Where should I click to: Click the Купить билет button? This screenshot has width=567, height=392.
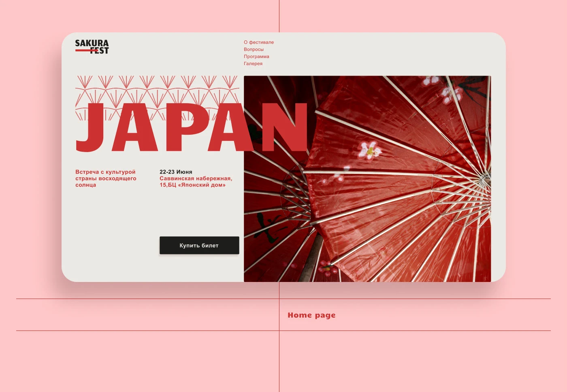click(199, 245)
